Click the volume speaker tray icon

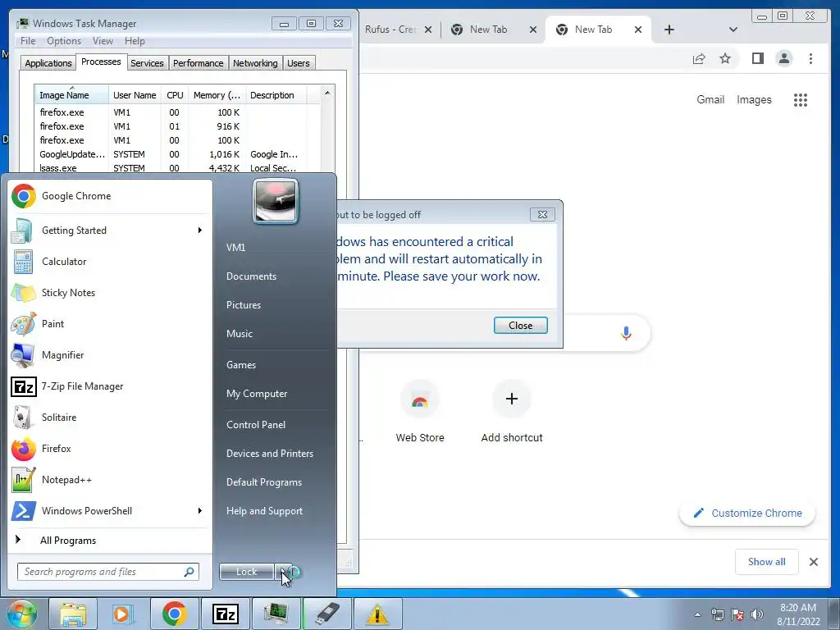(x=757, y=614)
